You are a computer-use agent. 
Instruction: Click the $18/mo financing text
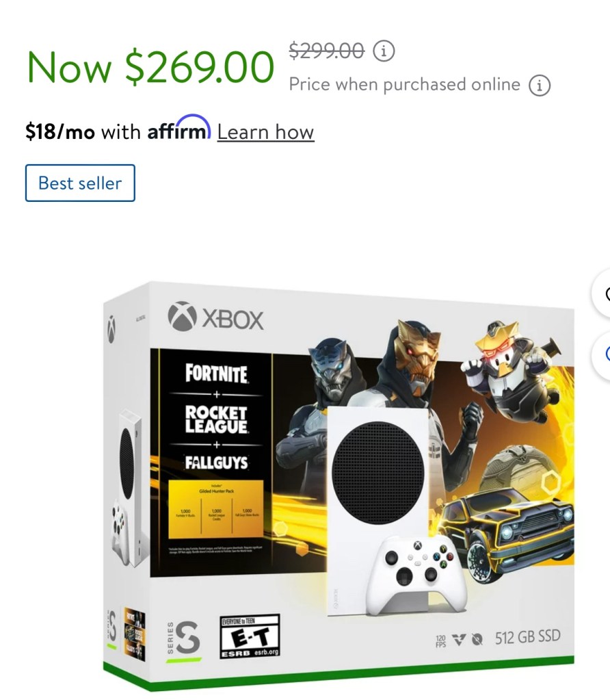pos(59,132)
